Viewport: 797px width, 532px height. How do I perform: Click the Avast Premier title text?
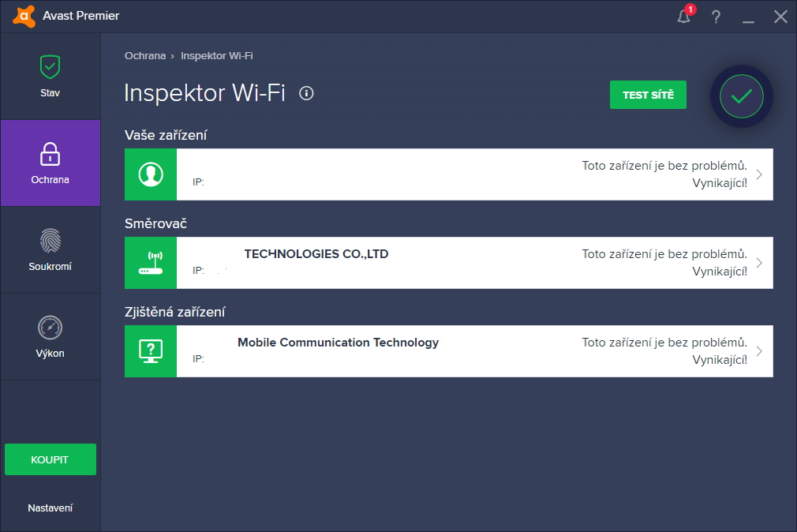click(x=80, y=16)
